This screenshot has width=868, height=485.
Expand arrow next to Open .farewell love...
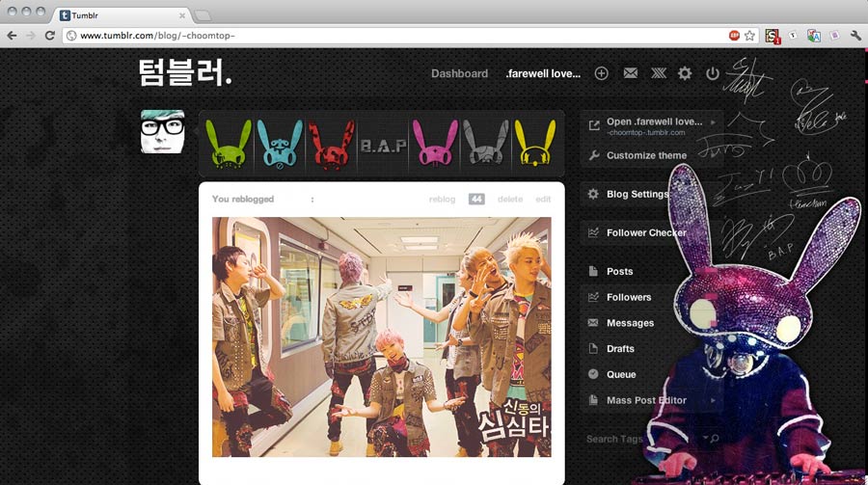click(x=714, y=121)
